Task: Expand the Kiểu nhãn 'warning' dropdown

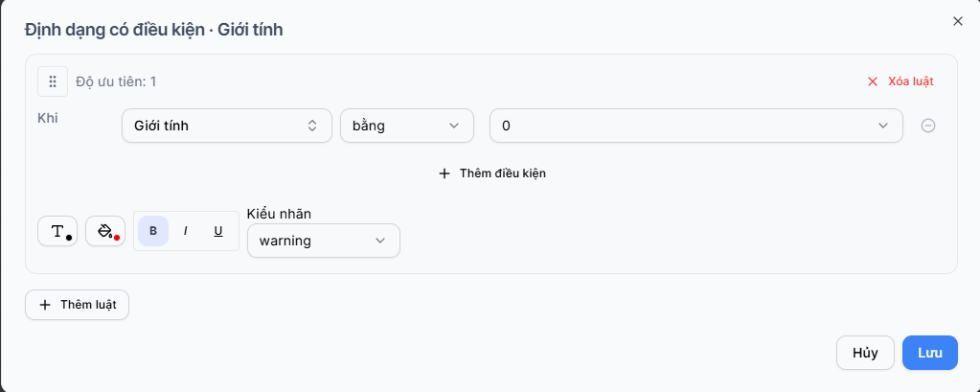Action: (x=324, y=241)
